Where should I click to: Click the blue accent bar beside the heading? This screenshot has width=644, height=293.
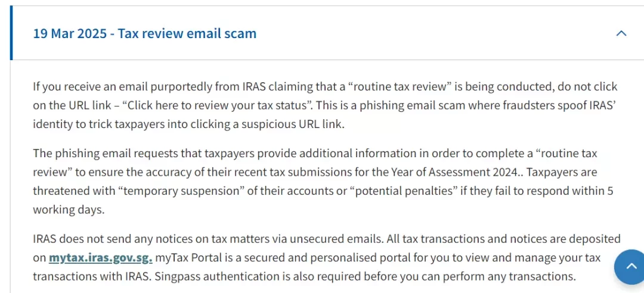[11, 33]
